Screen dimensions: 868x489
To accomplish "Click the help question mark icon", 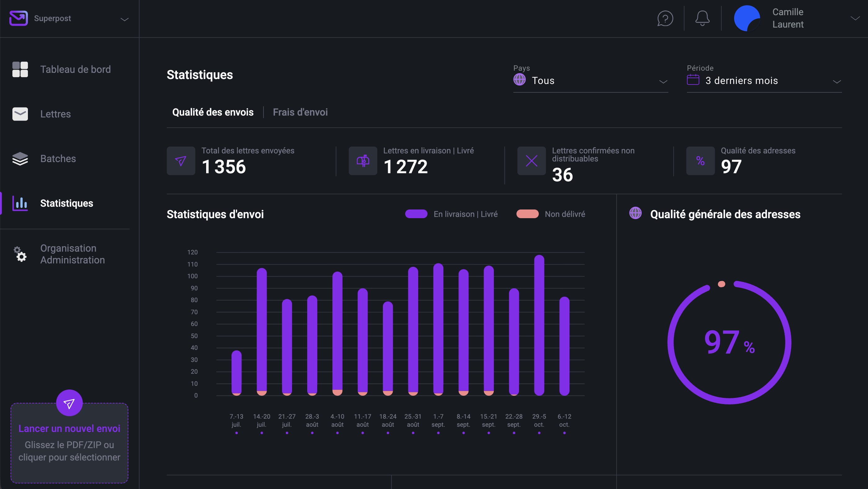I will 665,18.
